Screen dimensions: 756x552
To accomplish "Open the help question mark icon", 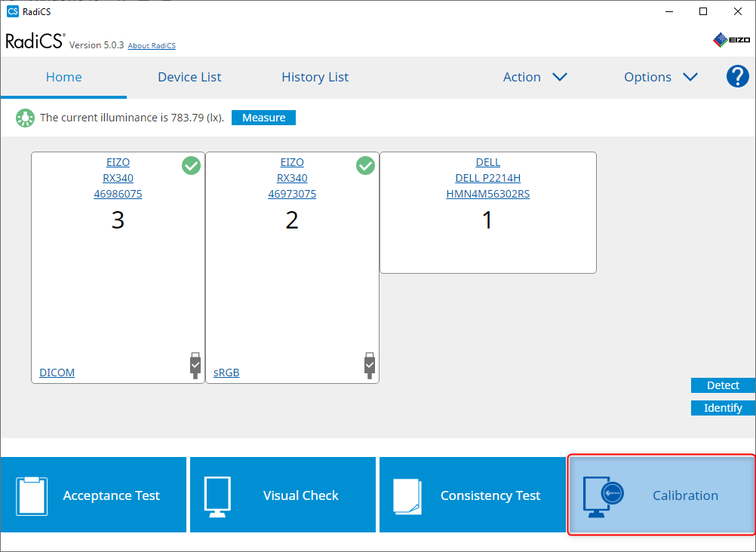I will point(737,76).
